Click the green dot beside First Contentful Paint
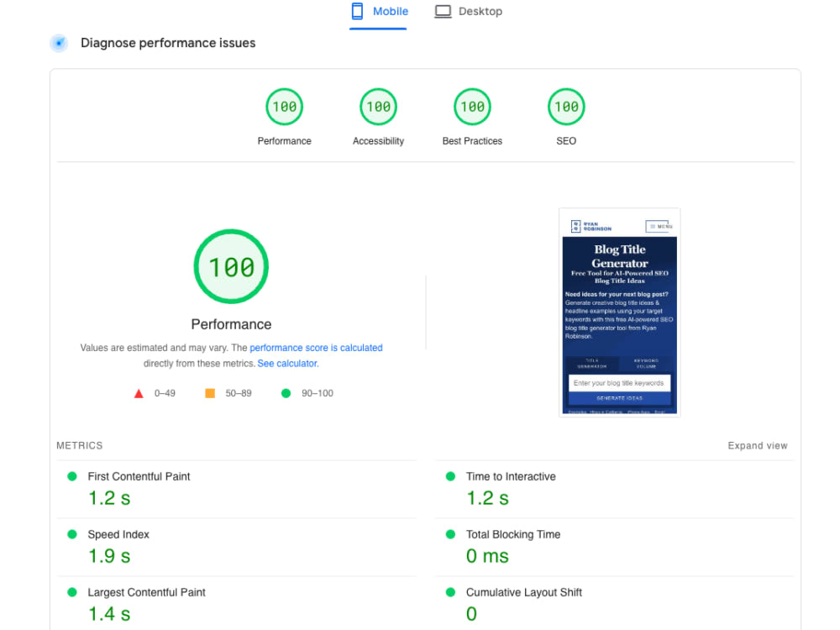Screen dimensions: 840x630 click(71, 476)
